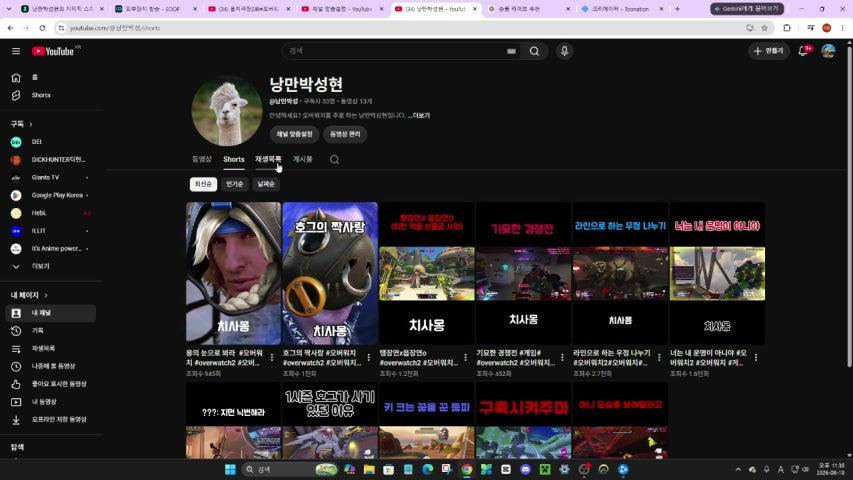Focus the YouTube search input field

(x=397, y=51)
